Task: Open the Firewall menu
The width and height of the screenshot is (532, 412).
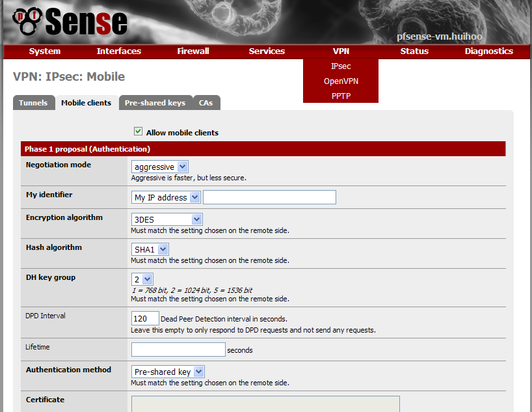Action: (193, 51)
